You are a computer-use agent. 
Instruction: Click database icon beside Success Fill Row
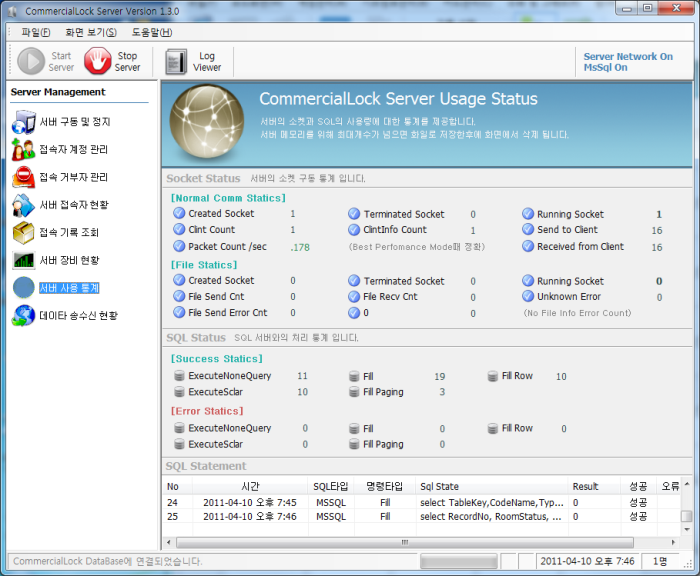[x=493, y=376]
